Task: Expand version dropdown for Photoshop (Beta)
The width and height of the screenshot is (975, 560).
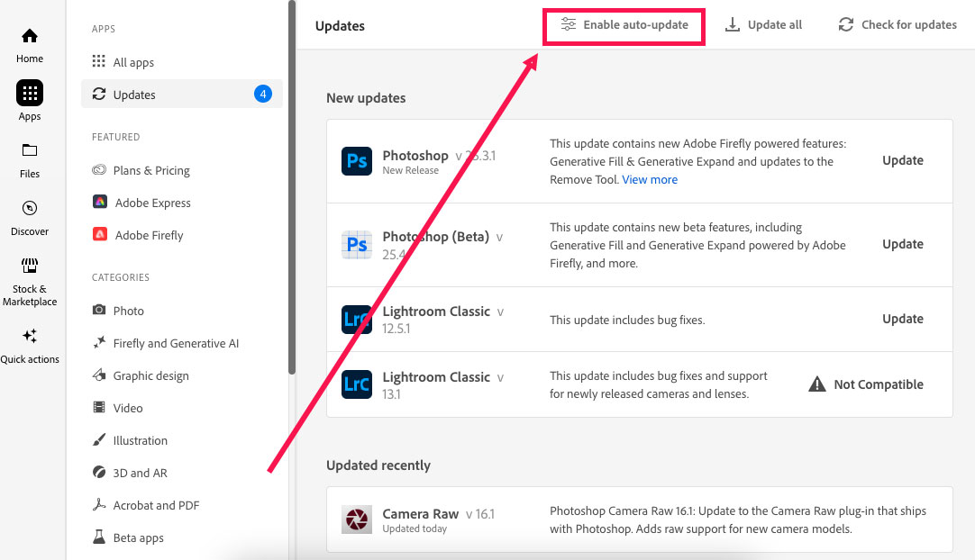Action: [500, 238]
